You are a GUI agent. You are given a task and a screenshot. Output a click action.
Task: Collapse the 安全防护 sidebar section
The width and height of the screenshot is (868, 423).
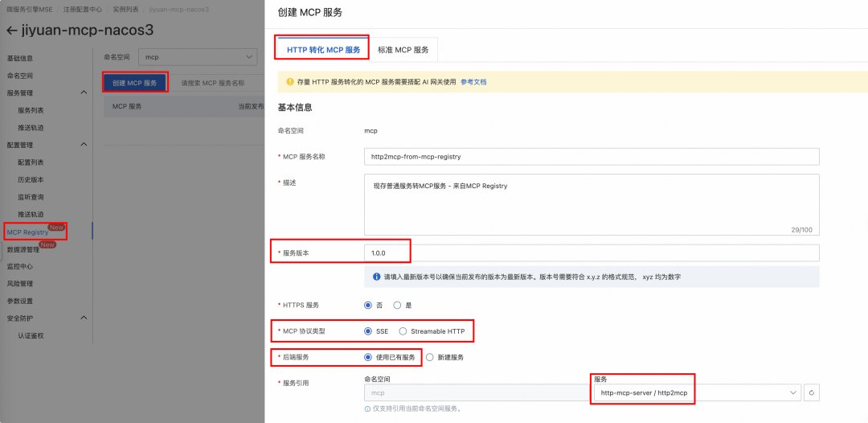click(x=84, y=318)
